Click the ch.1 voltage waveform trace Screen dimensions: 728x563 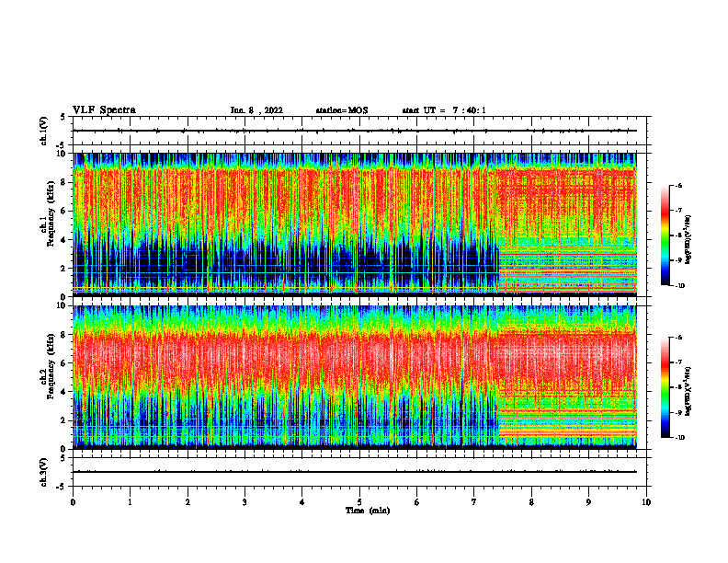click(x=355, y=131)
